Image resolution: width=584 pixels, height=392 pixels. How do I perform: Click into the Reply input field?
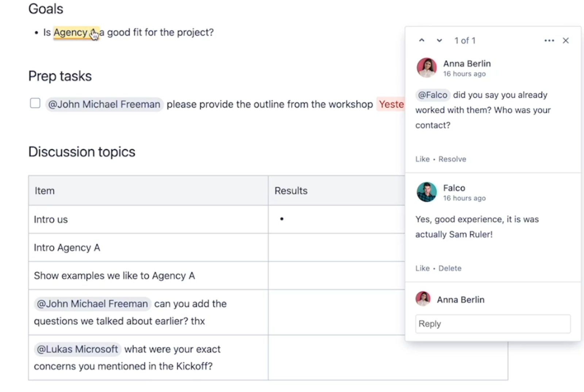(493, 324)
